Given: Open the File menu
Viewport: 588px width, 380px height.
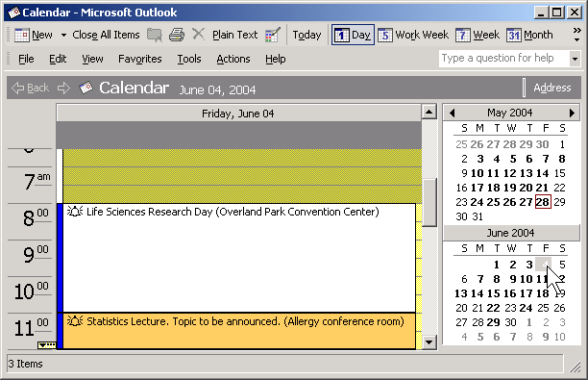Looking at the screenshot, I should pyautogui.click(x=26, y=59).
